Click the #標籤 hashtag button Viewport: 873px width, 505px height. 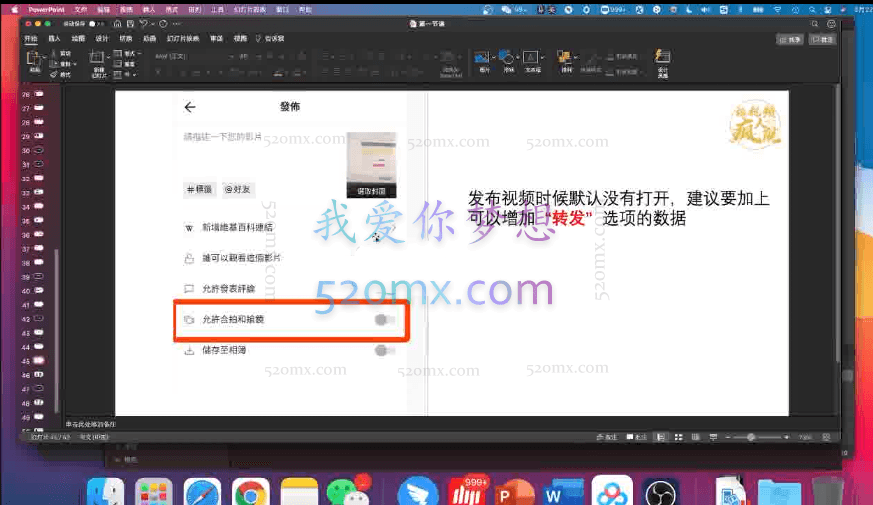[x=199, y=188]
